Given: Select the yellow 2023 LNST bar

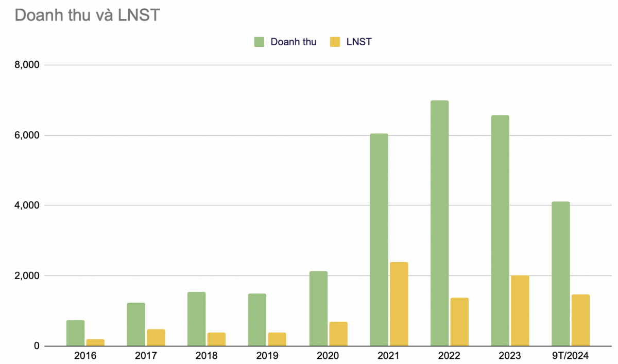Looking at the screenshot, I should point(520,311).
